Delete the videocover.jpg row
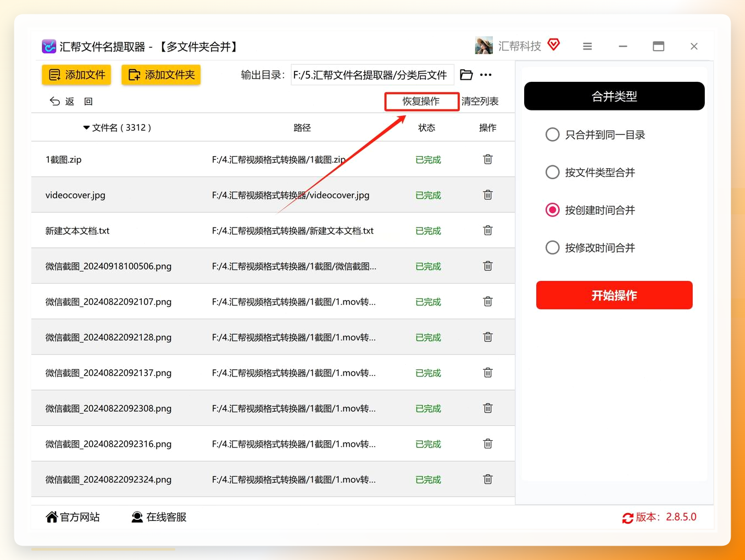The height and width of the screenshot is (560, 745). click(x=487, y=195)
